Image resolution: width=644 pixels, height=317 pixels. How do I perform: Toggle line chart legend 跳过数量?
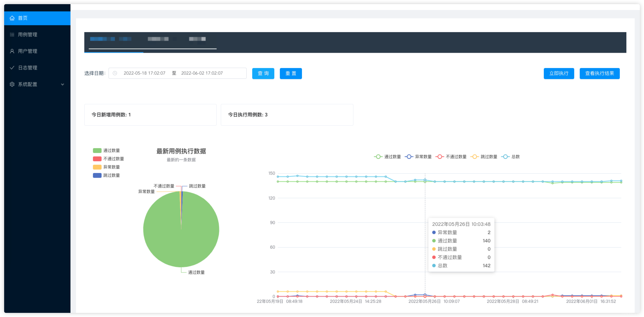click(484, 157)
